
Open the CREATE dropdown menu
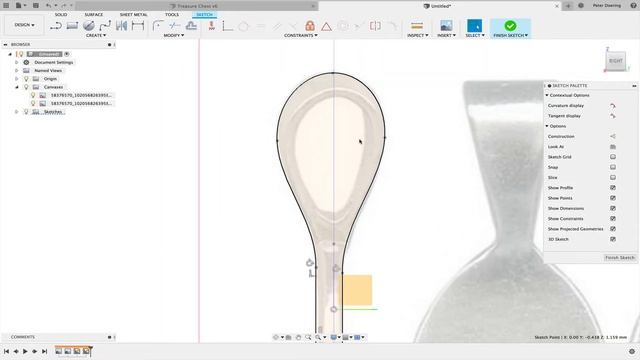pos(96,36)
